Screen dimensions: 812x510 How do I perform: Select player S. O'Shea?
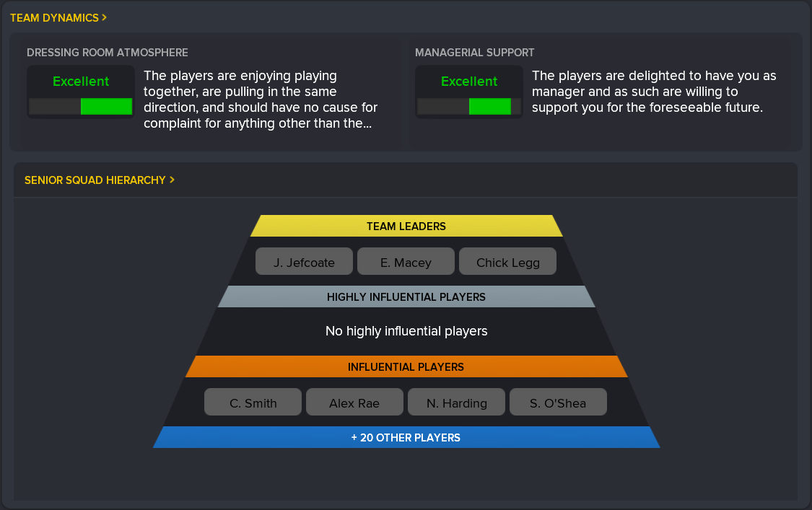(558, 403)
